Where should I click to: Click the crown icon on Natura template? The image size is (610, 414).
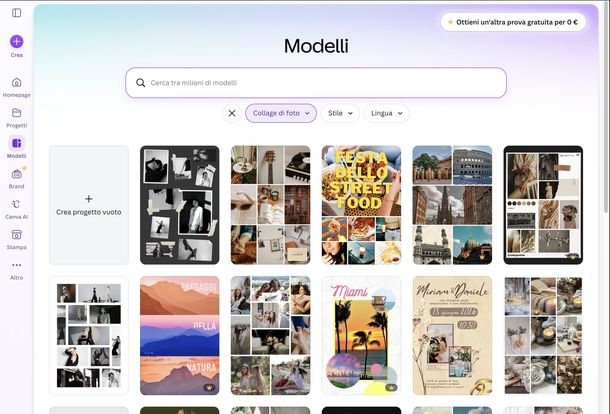coord(209,388)
